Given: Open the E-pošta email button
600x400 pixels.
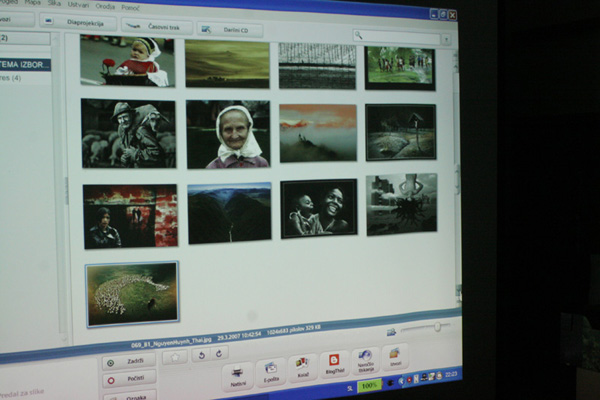Looking at the screenshot, I should [270, 373].
